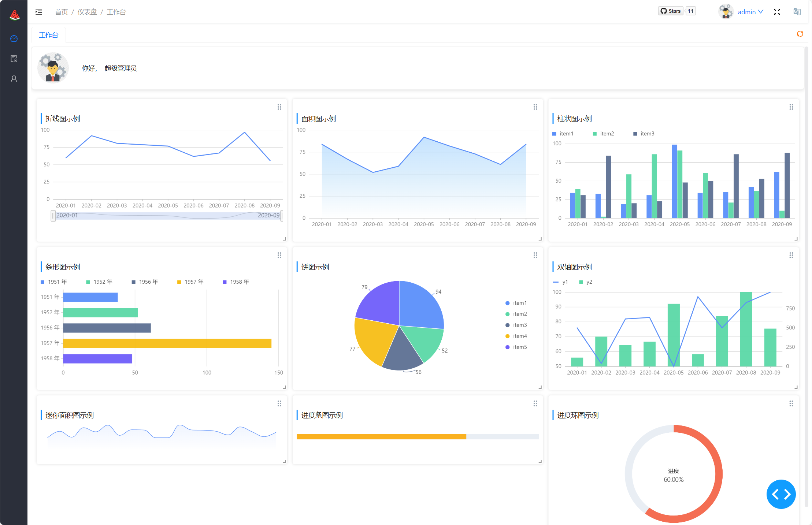The width and height of the screenshot is (812, 525).
Task: Open the dashboard gauge icon in the sidebar
Action: (x=14, y=38)
